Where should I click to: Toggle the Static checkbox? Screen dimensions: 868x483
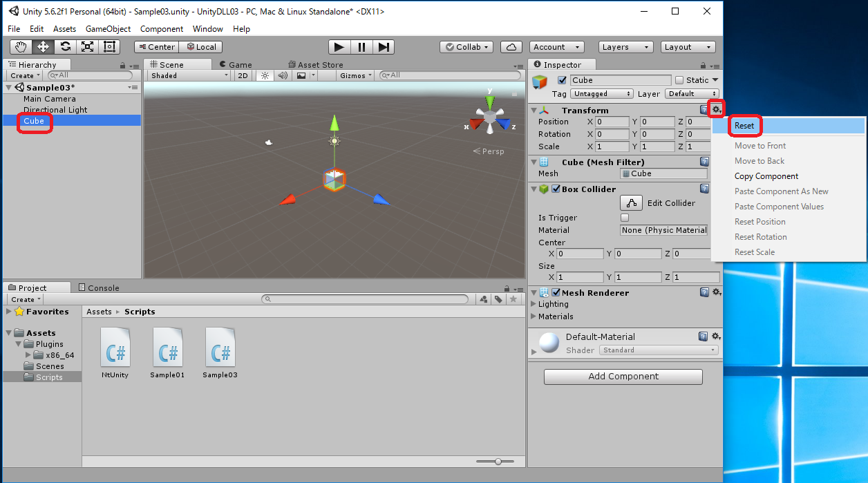point(679,80)
